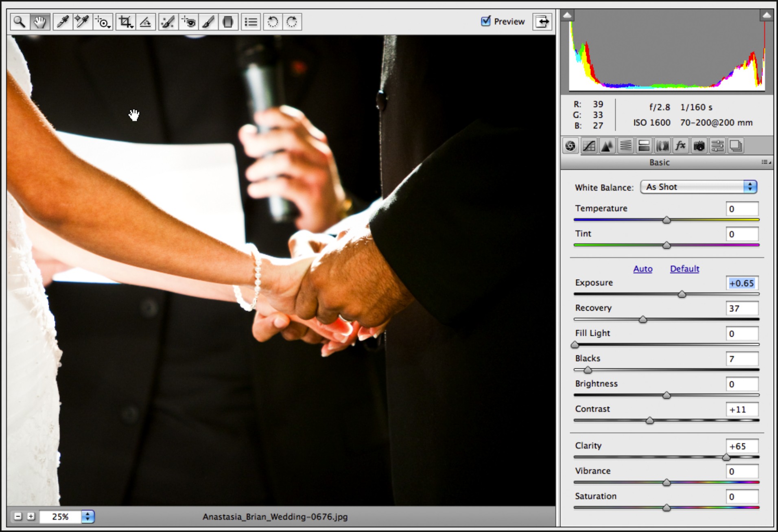778x532 pixels.
Task: Click the Contrast value field
Action: click(x=742, y=409)
